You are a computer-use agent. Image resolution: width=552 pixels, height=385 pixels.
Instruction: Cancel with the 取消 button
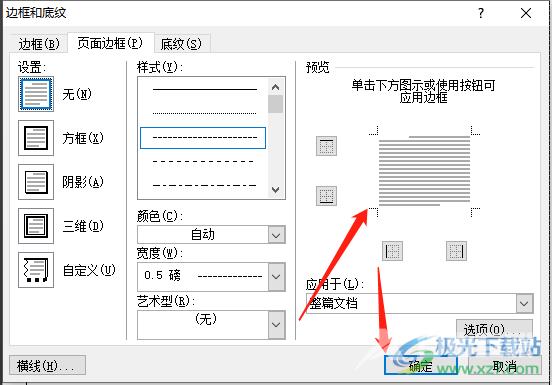point(505,366)
